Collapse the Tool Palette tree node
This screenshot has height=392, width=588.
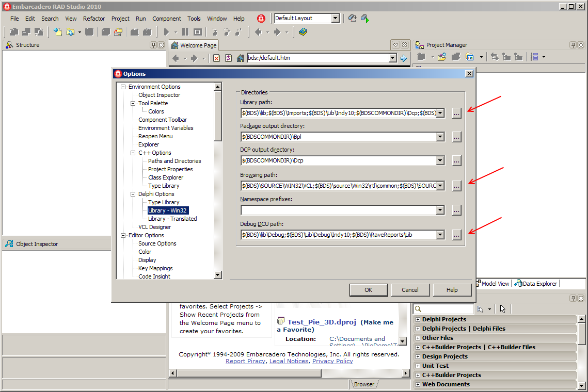133,104
